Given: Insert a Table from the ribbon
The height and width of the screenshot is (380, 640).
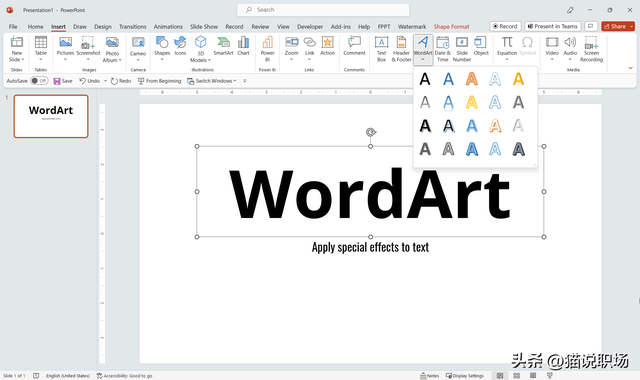Looking at the screenshot, I should tap(41, 48).
